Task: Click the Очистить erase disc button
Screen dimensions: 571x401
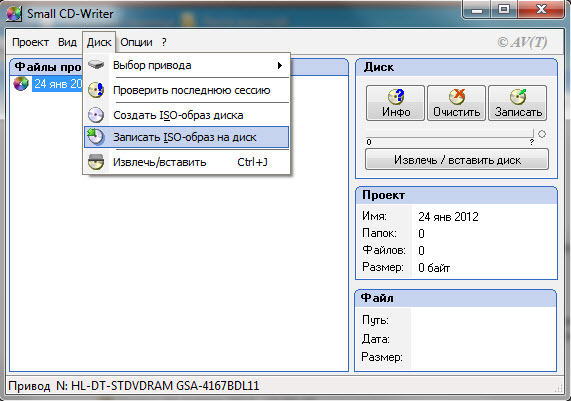Action: 456,103
